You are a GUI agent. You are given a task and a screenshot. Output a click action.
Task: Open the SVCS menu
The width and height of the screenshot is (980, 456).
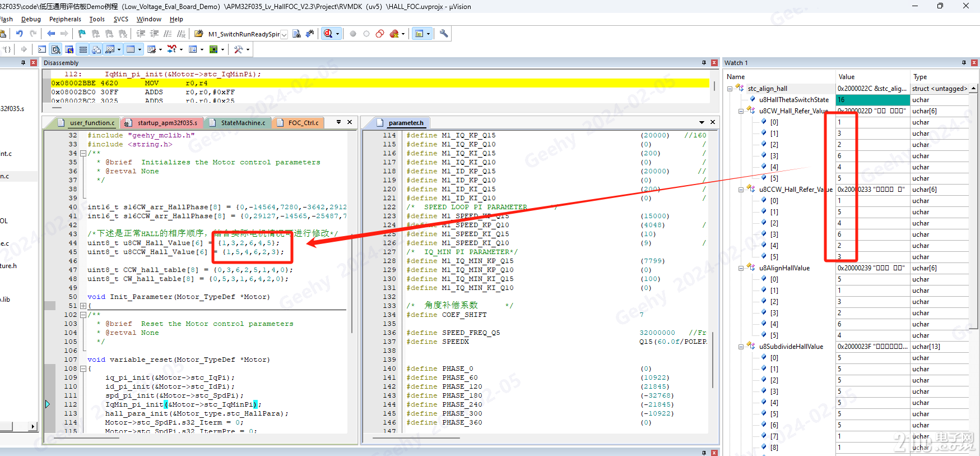pyautogui.click(x=121, y=19)
